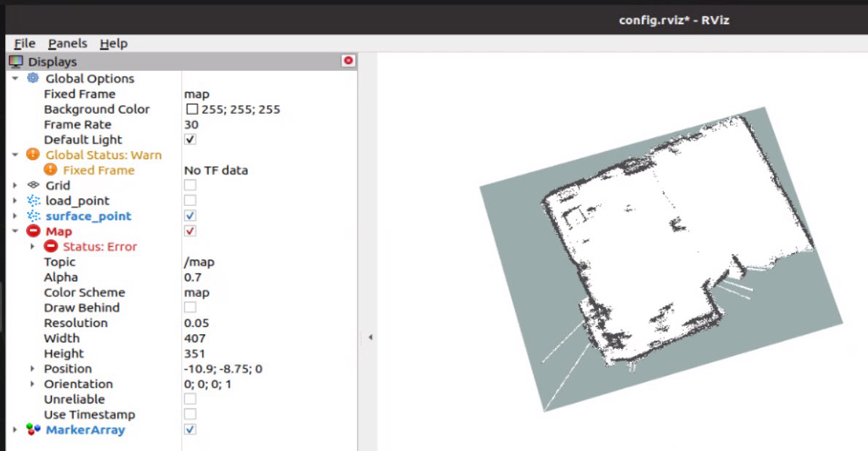The height and width of the screenshot is (451, 868).
Task: Click the Displays panel monitor icon
Action: click(x=16, y=61)
